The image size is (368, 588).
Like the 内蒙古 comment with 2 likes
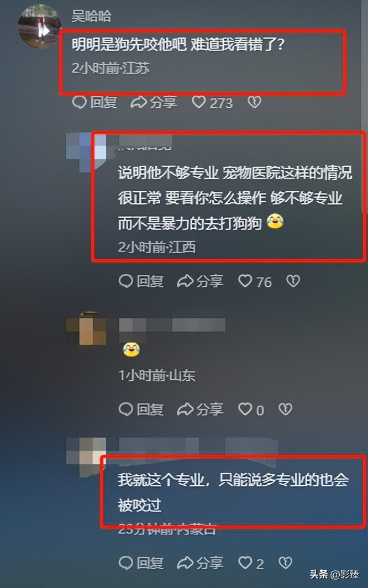point(251,563)
